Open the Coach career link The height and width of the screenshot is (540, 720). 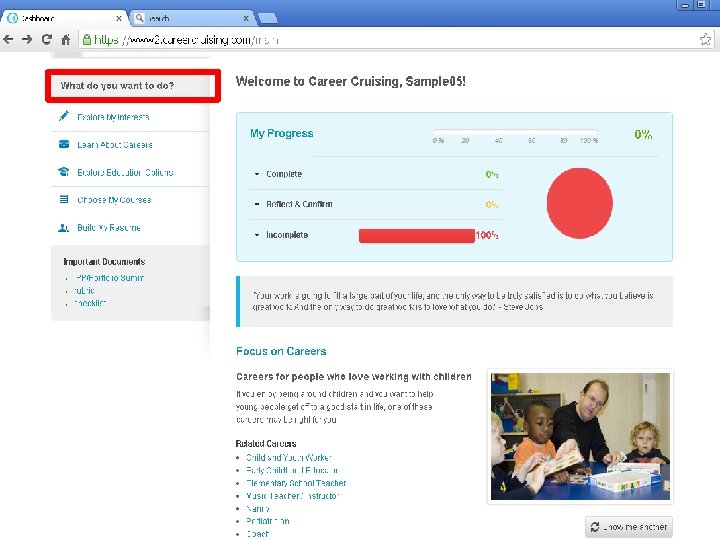(258, 534)
